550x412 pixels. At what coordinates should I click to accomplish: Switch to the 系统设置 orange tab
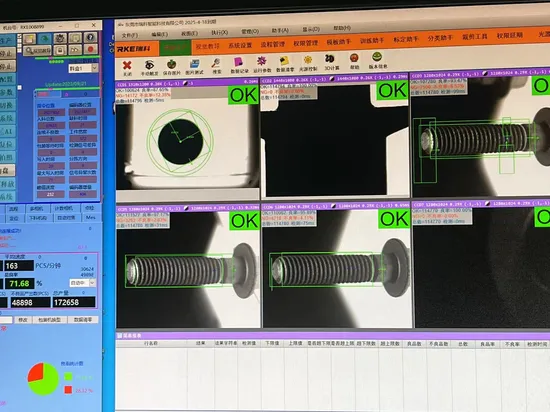[240, 45]
